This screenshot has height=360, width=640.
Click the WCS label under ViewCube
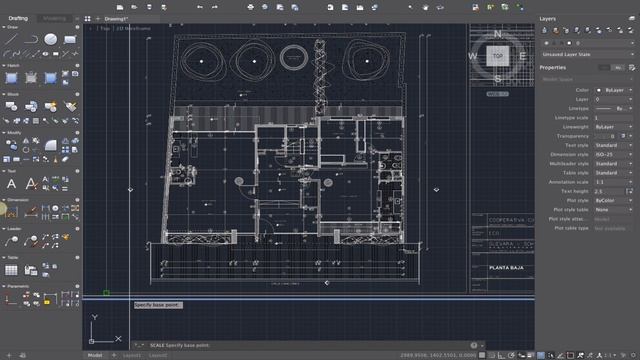pos(498,94)
